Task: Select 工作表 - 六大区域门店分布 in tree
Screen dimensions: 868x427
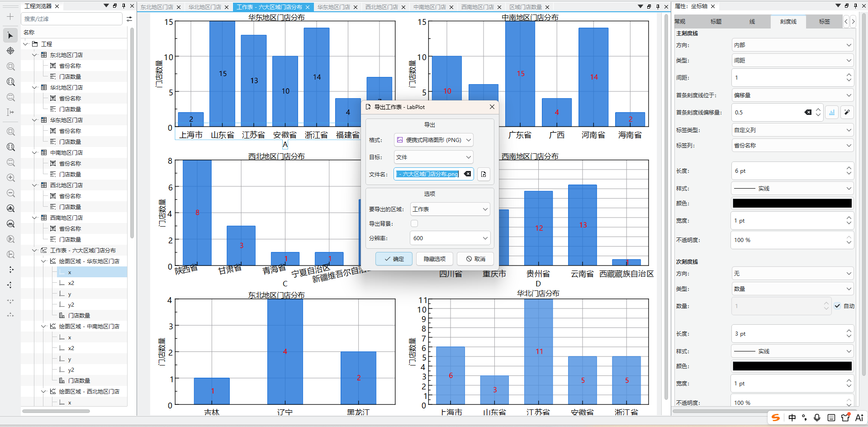Action: point(83,250)
